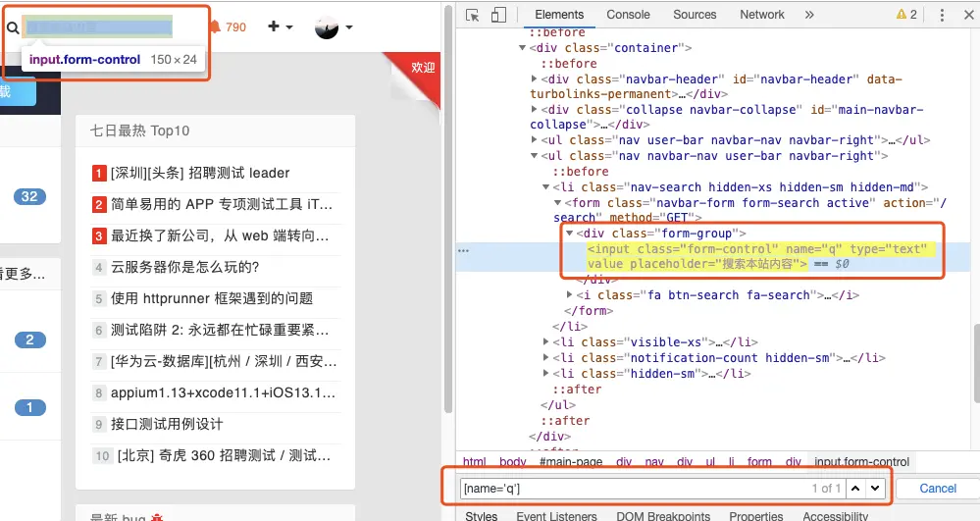This screenshot has width=980, height=521.
Task: Collapse the div class container node
Action: pos(523,47)
